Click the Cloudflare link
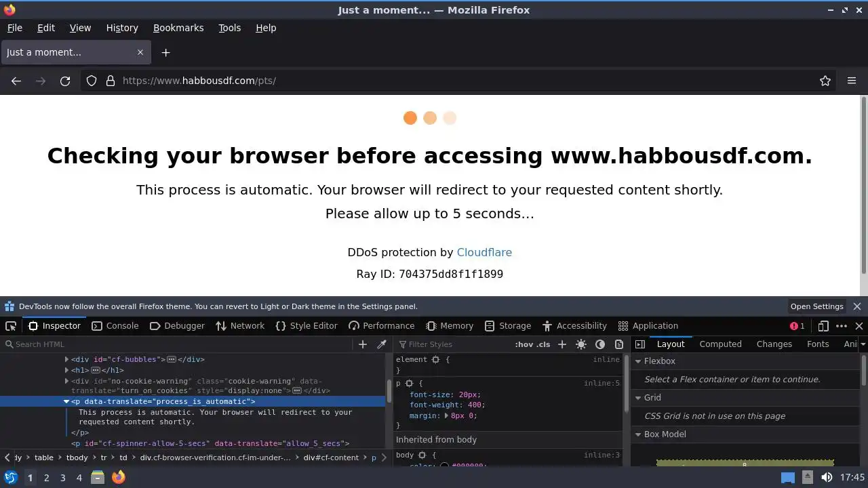 click(484, 252)
